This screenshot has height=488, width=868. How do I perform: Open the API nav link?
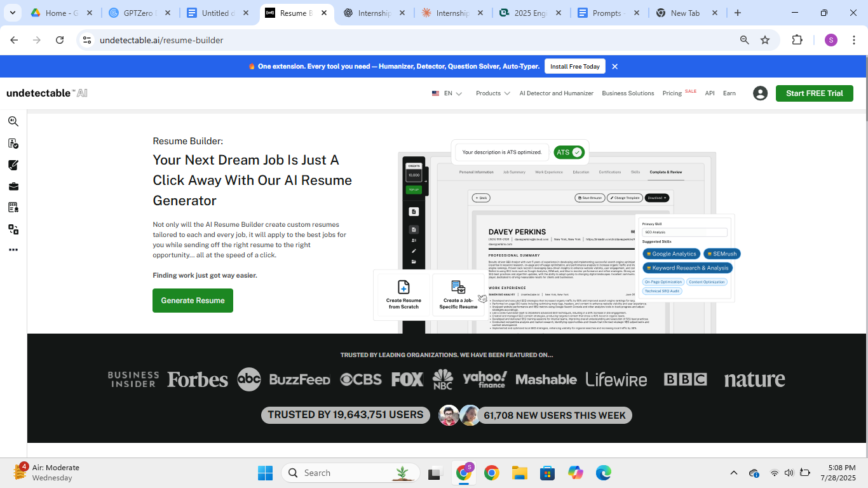click(710, 93)
